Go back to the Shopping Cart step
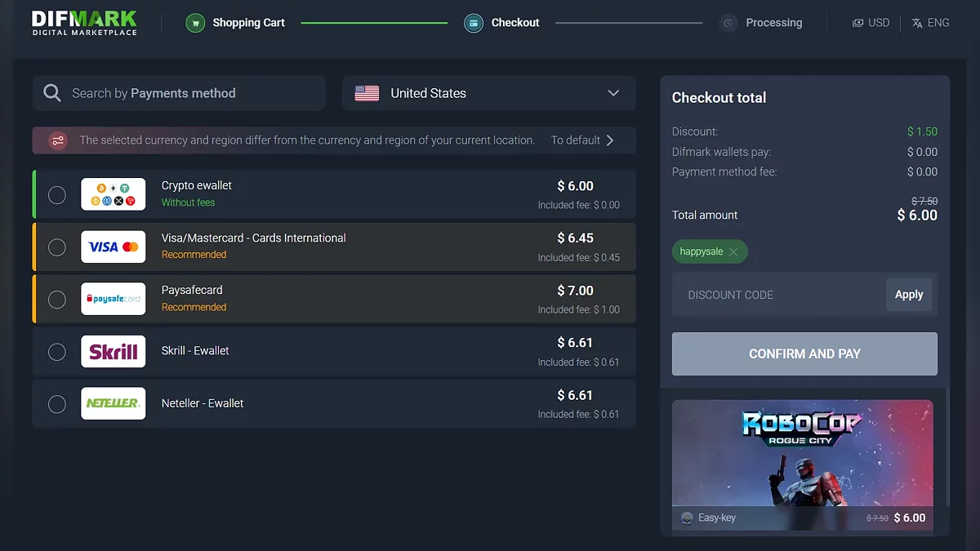The width and height of the screenshot is (980, 551). (x=248, y=23)
